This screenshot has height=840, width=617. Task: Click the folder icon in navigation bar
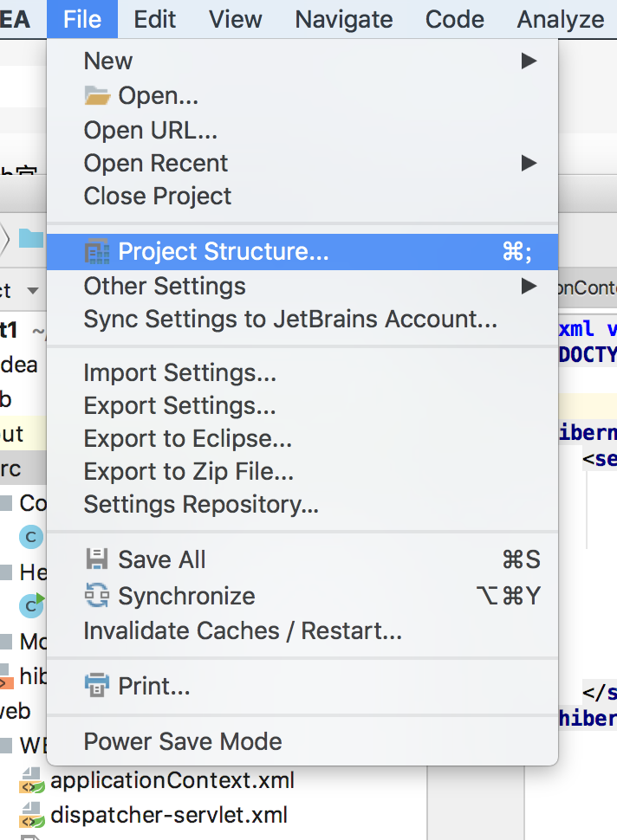coord(31,238)
